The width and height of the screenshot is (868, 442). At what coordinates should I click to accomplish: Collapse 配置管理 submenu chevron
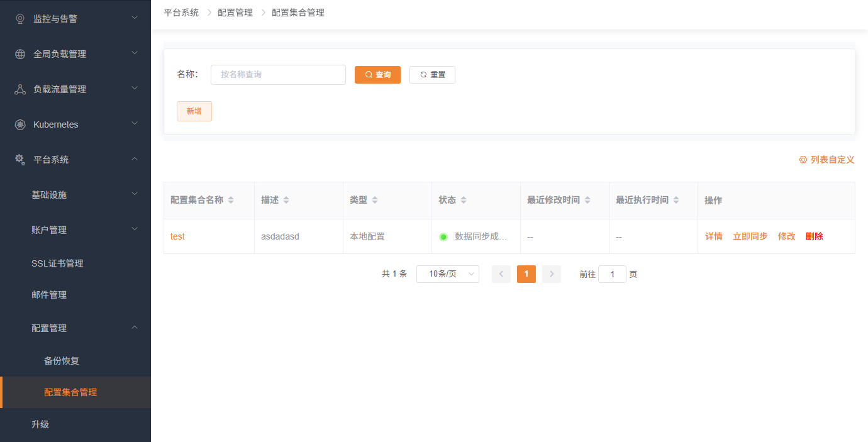135,327
